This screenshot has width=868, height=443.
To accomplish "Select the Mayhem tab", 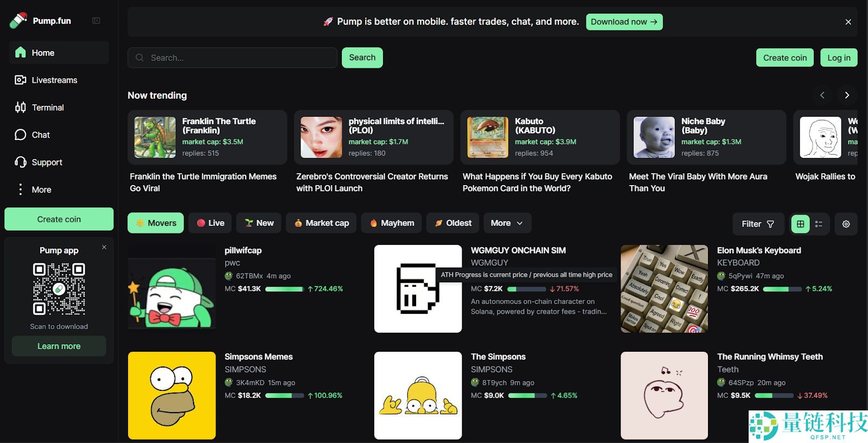I will (x=391, y=223).
